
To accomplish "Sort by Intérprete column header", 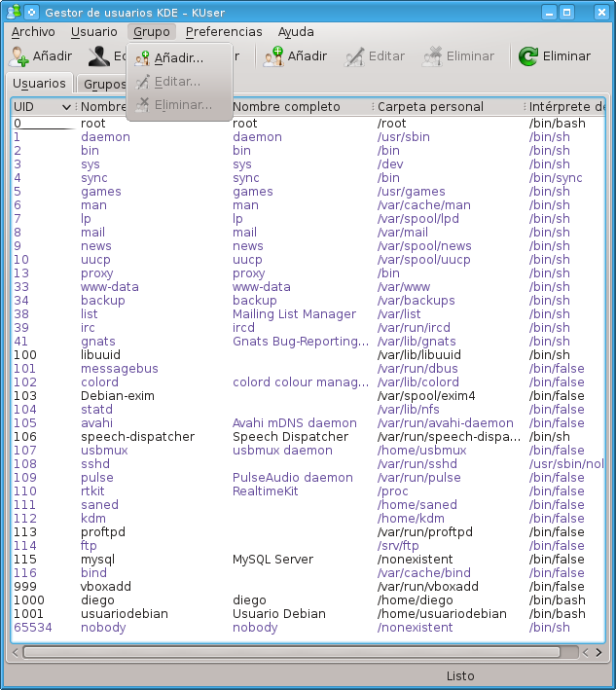I will 565,106.
